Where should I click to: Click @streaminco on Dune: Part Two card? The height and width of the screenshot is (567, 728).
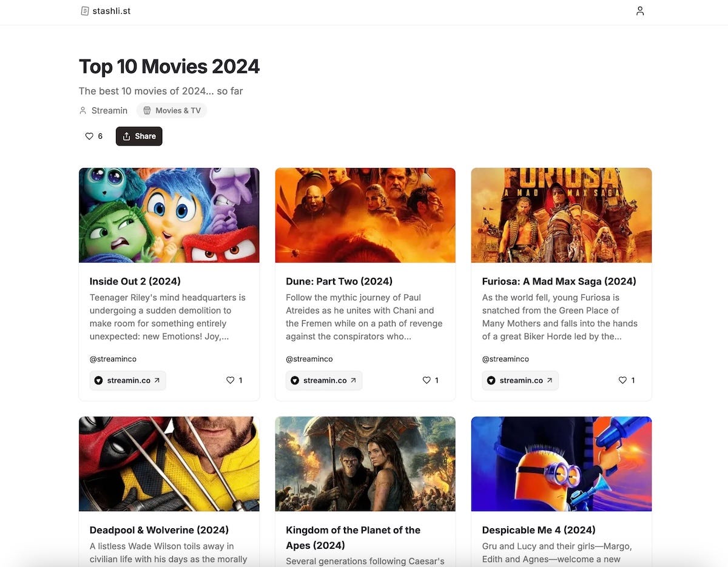(x=309, y=359)
